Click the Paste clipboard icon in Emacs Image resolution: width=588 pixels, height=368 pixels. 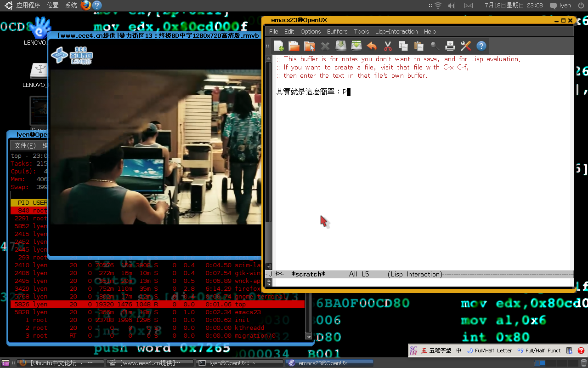click(419, 46)
